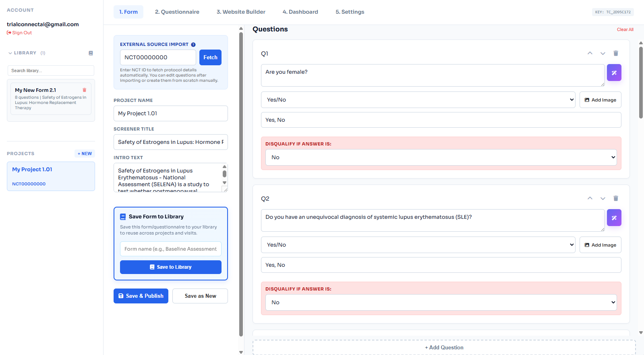The width and height of the screenshot is (644, 355).
Task: Delete My New Form 2.1 from library
Action: (84, 90)
